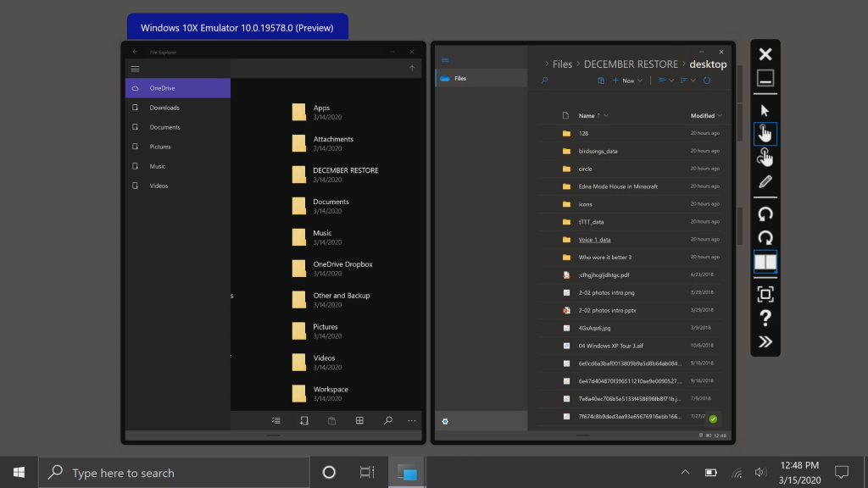Click the paste clipboard icon in left bottom bar
Image resolution: width=868 pixels, height=488 pixels.
point(331,420)
